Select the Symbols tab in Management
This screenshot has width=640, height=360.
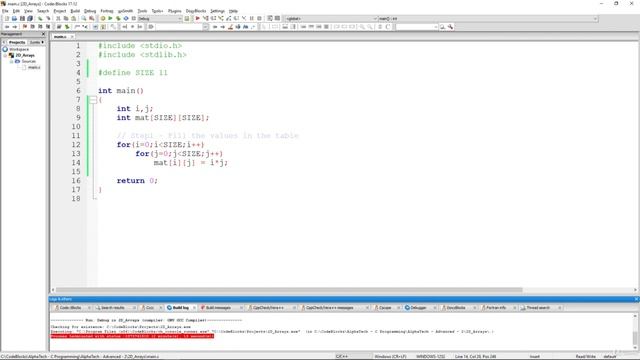(35, 42)
